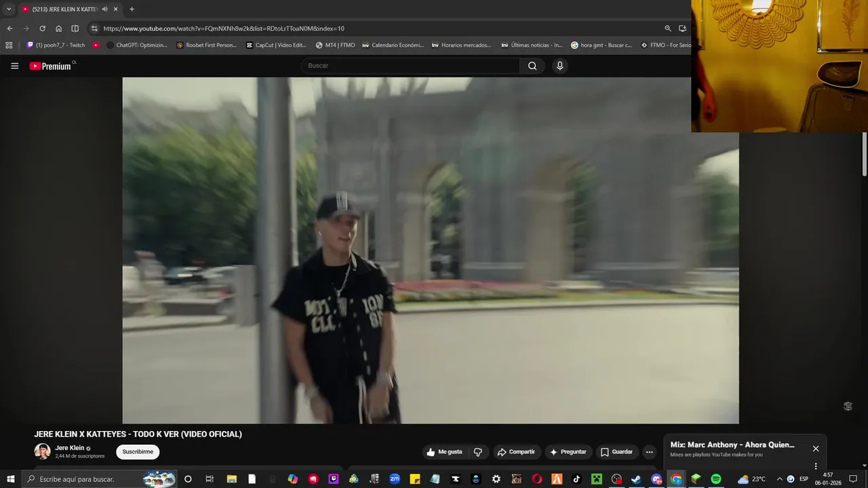Open the Windows Start menu
Viewport: 868px width, 488px height.
click(x=10, y=479)
